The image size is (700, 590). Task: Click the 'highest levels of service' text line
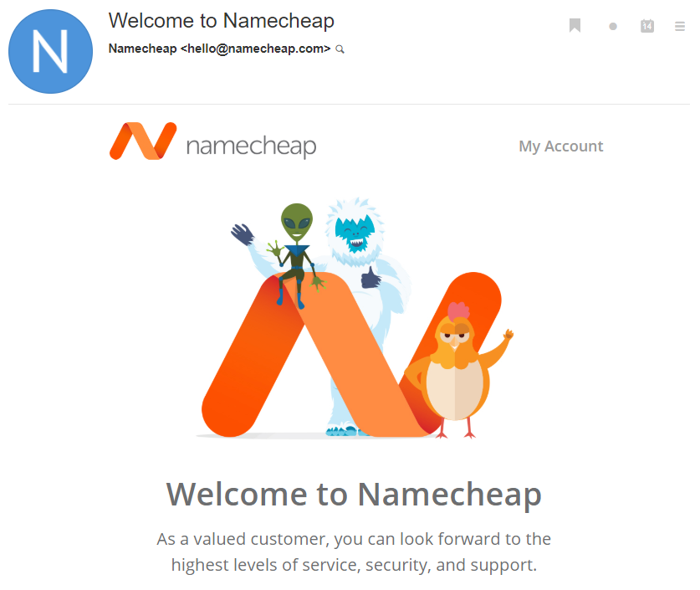tap(354, 565)
